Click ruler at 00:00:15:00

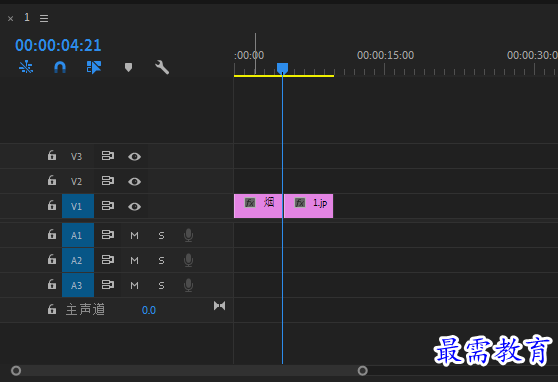click(x=385, y=55)
